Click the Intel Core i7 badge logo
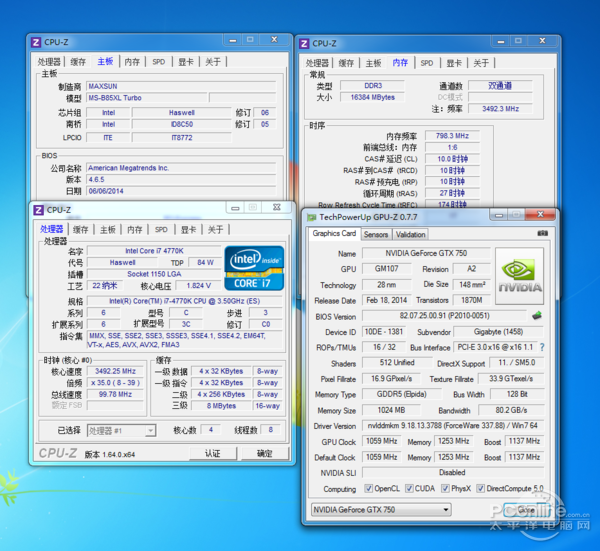 point(254,268)
